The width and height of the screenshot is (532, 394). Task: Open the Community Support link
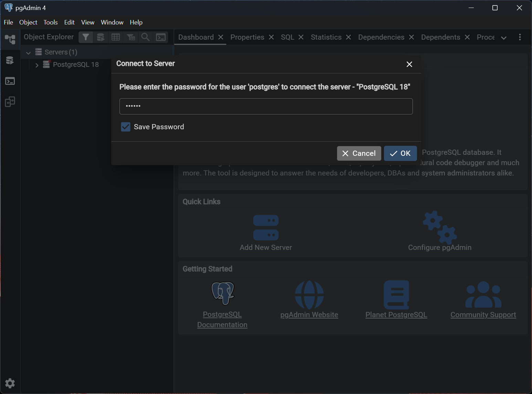483,314
